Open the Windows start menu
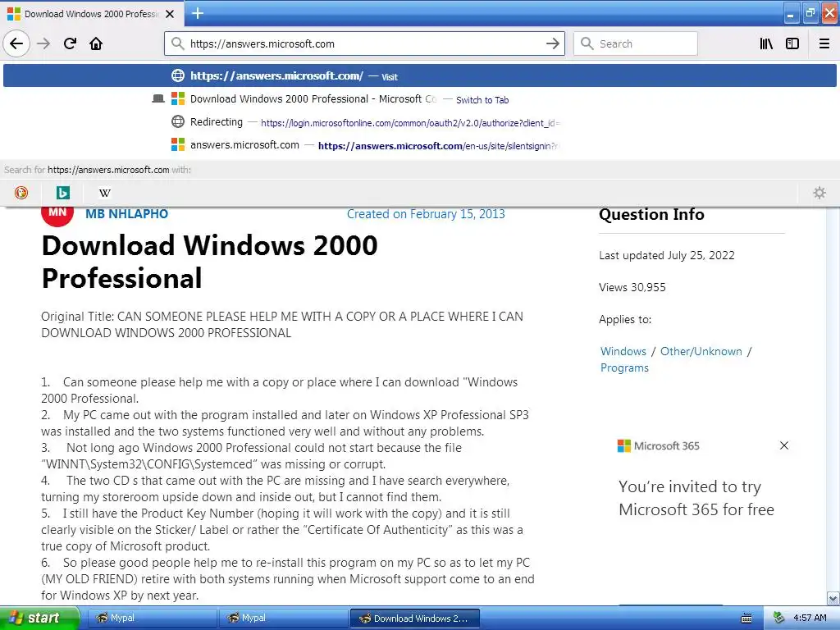840x630 pixels. [x=39, y=618]
